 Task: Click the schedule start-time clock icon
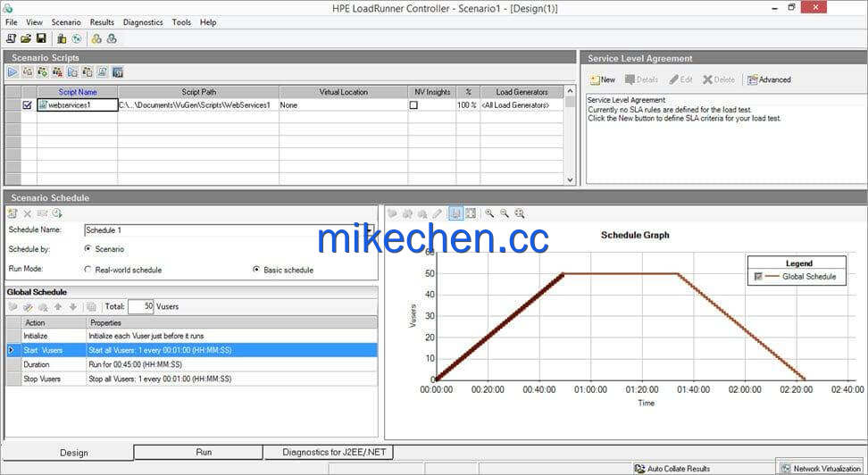57,213
